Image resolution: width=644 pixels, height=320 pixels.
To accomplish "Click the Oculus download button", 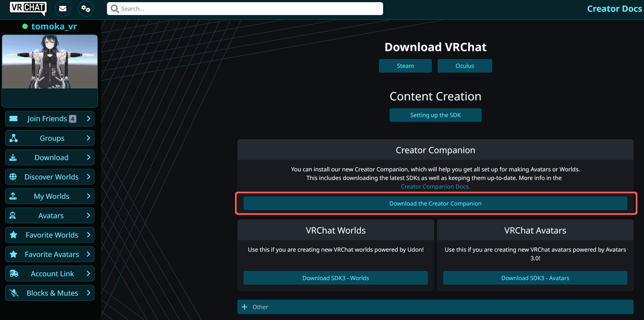I will coord(465,65).
